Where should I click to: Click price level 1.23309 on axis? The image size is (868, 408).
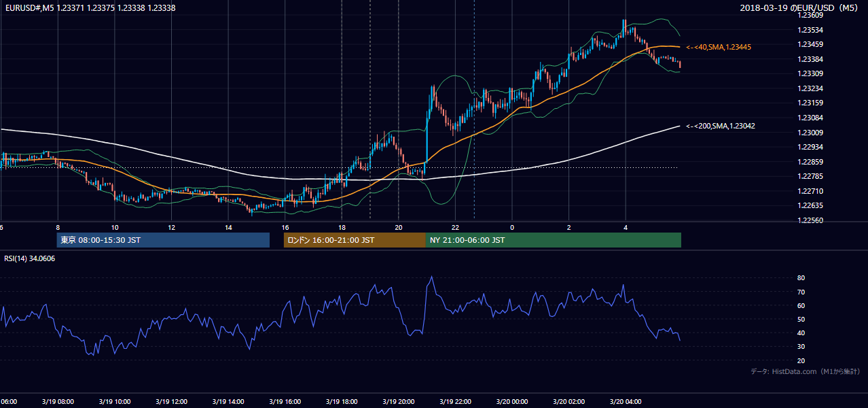(x=810, y=73)
